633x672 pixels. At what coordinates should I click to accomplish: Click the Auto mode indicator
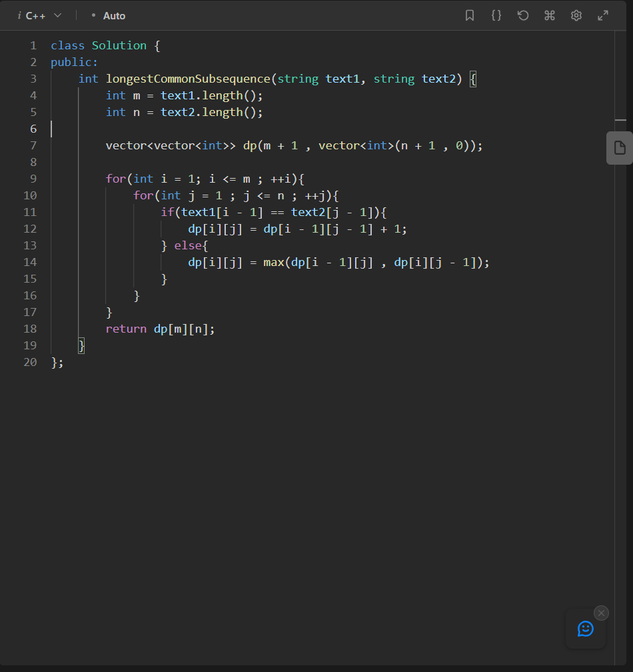(x=109, y=16)
